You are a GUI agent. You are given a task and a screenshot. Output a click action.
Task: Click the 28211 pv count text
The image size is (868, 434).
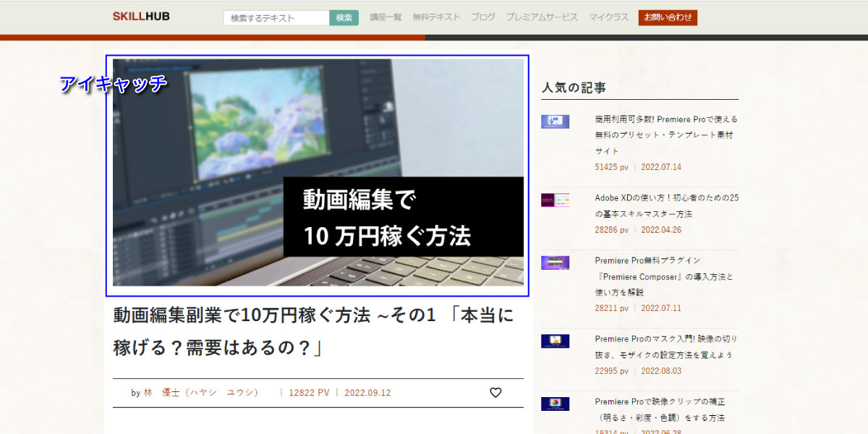[612, 308]
